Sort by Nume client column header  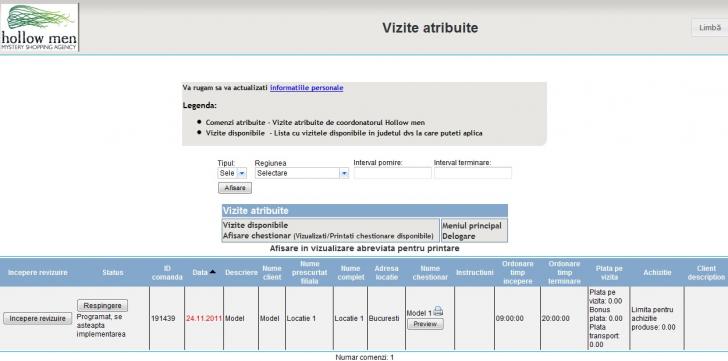click(272, 272)
